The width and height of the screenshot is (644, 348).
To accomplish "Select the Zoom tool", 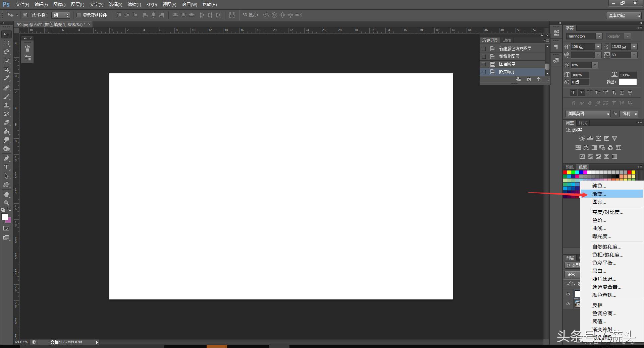I will [6, 203].
